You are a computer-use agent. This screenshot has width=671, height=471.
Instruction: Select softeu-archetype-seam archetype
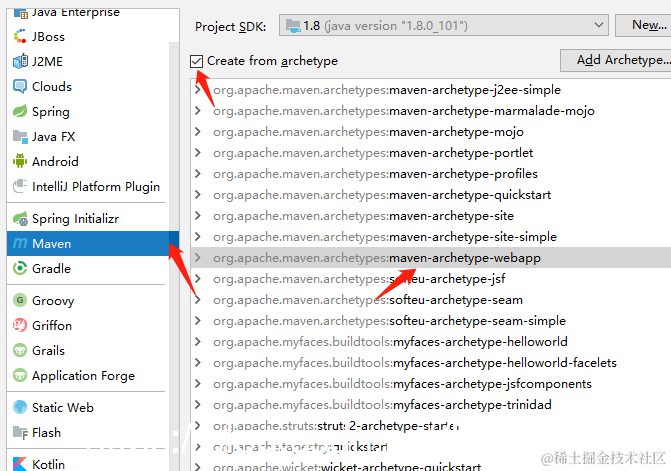coord(456,300)
